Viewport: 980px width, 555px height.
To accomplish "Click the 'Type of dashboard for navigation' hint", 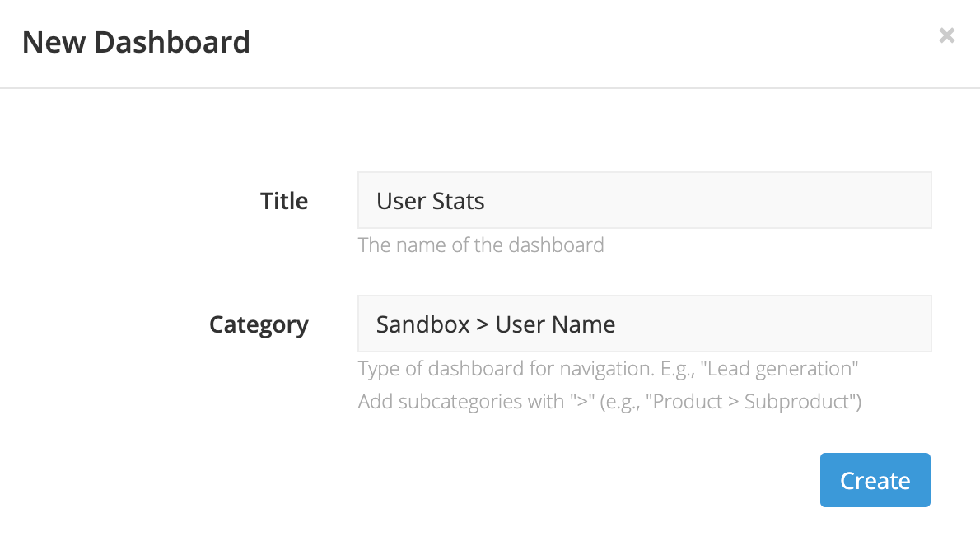I will tap(608, 369).
